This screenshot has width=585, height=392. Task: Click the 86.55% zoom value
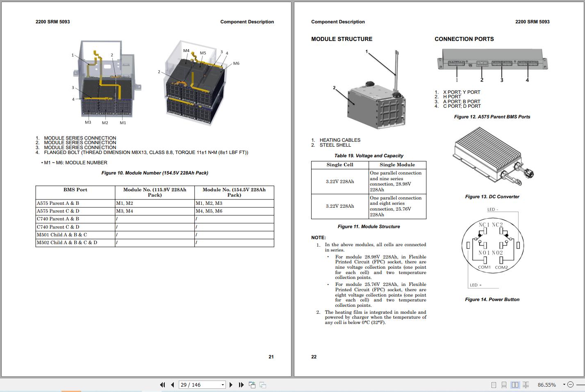click(x=546, y=385)
